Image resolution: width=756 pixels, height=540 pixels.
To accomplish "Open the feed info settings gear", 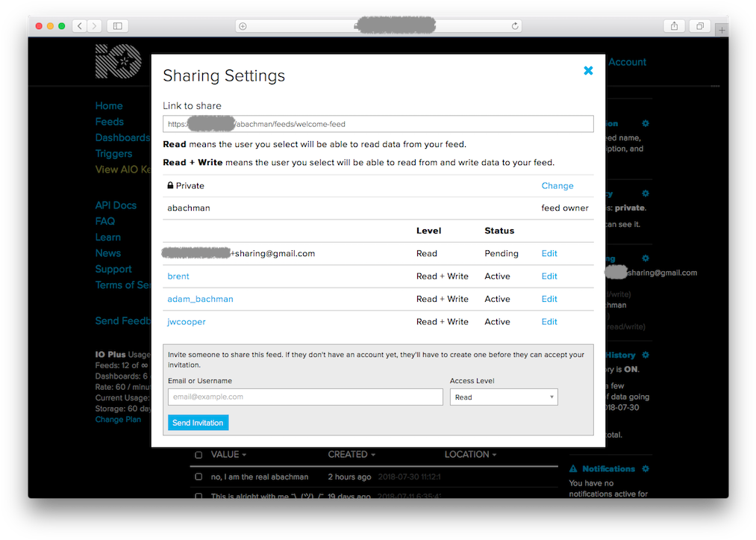I will click(x=646, y=123).
